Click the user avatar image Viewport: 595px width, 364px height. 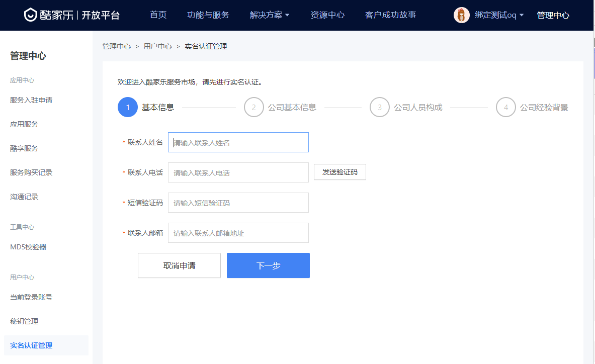pyautogui.click(x=461, y=15)
